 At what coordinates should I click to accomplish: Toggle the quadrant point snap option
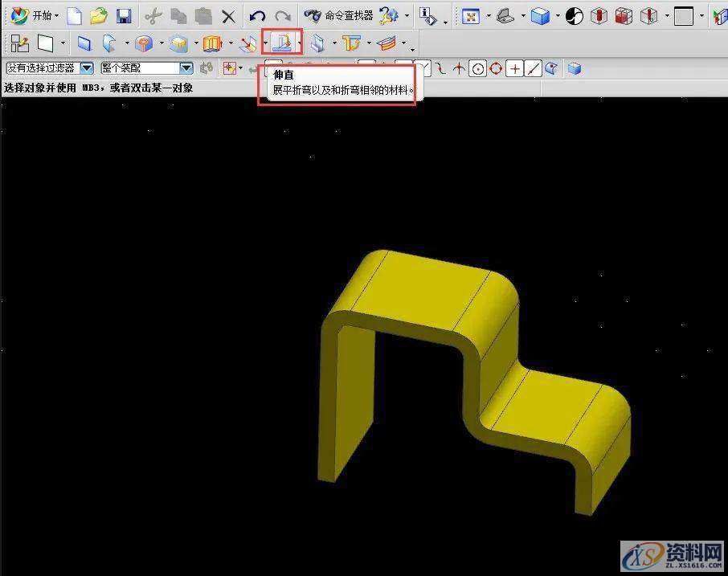pos(496,69)
